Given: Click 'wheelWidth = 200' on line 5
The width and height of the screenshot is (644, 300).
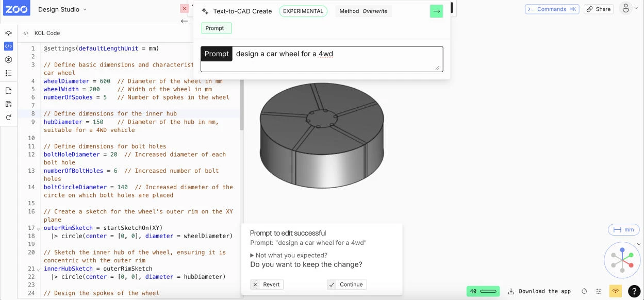Looking at the screenshot, I should click(72, 89).
